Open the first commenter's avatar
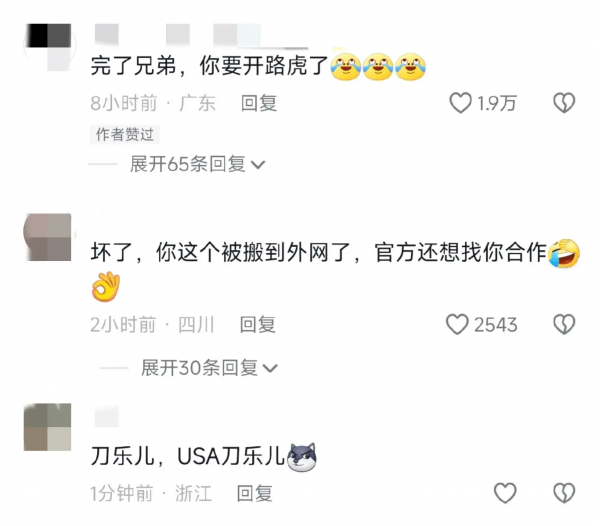This screenshot has width=600, height=526. pos(48,47)
